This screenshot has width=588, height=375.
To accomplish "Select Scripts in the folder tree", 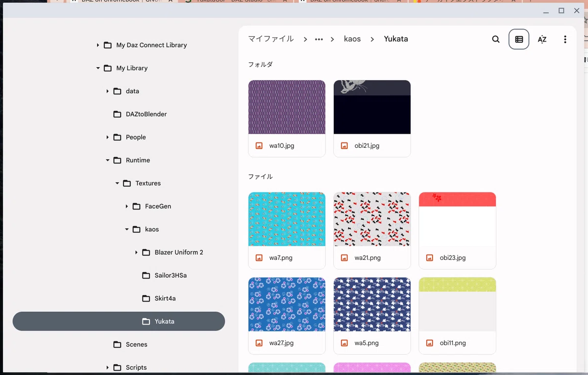I will tap(136, 367).
